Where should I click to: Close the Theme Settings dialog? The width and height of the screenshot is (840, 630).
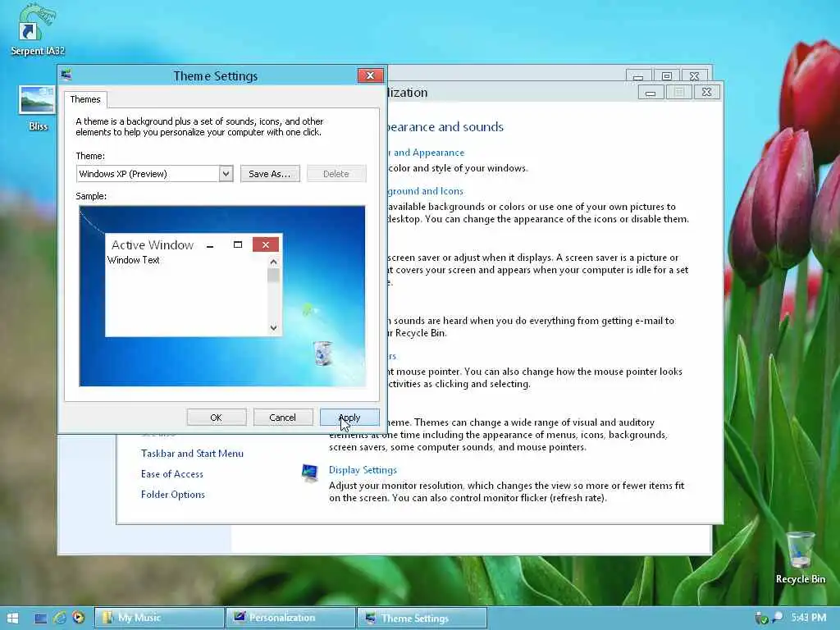tap(370, 75)
